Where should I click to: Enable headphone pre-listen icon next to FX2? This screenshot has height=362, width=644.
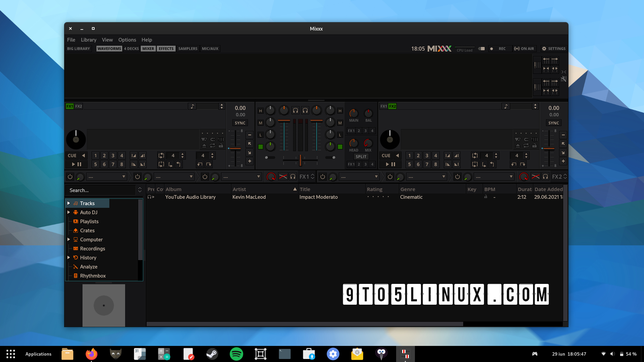545,177
